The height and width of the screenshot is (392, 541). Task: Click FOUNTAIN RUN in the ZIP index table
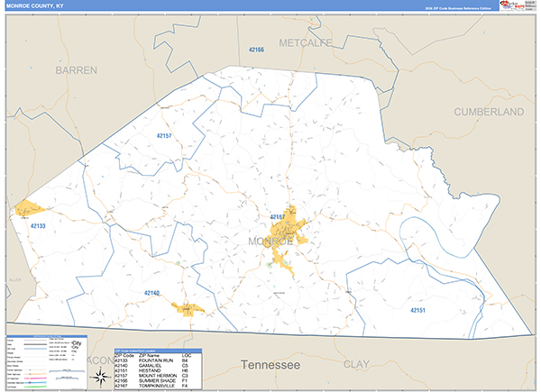point(156,360)
